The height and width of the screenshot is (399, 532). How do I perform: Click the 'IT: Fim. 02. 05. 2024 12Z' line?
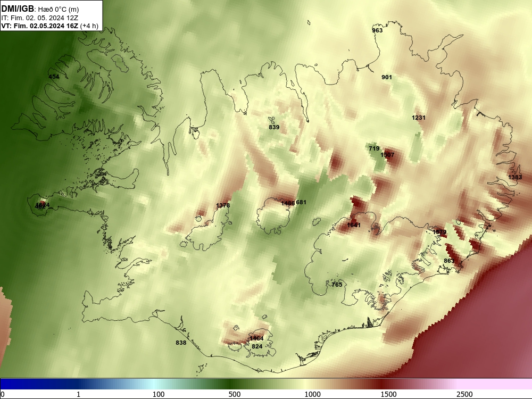(x=40, y=18)
